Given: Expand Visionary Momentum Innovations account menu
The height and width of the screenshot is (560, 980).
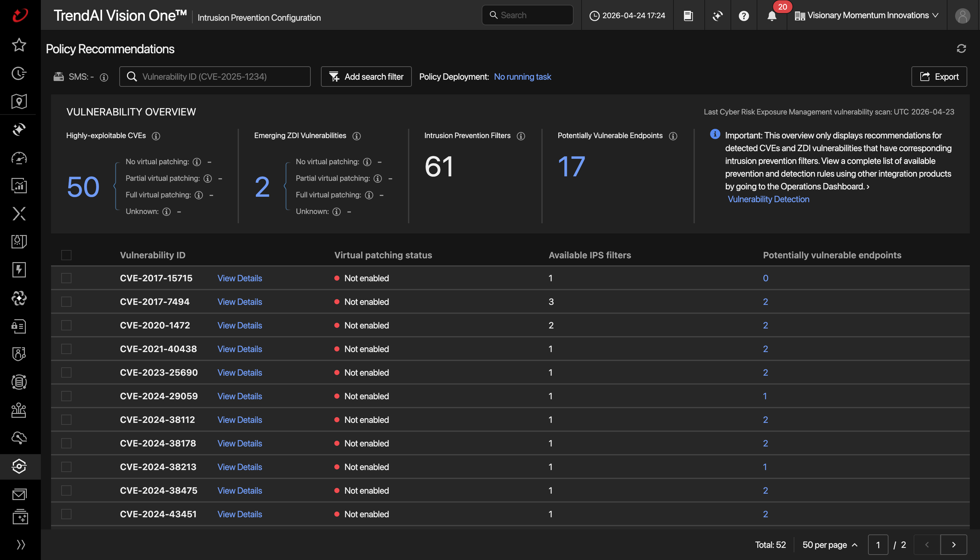Looking at the screenshot, I should point(866,15).
